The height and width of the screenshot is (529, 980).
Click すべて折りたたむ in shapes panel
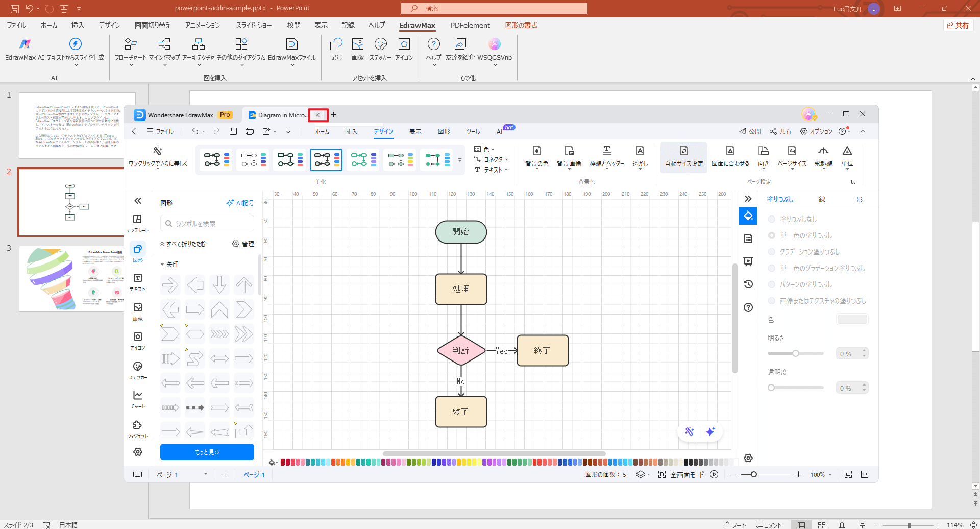pos(183,244)
